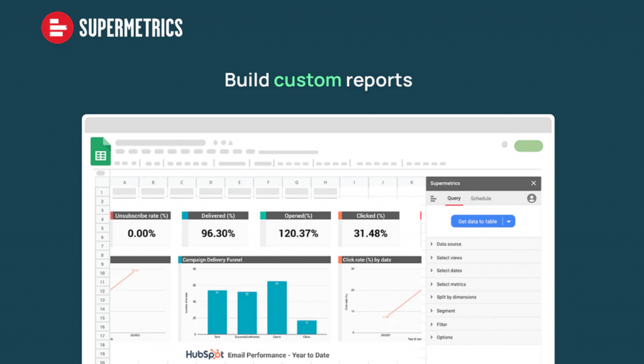Expand the Select metrics section
The image size is (644, 364).
[484, 284]
